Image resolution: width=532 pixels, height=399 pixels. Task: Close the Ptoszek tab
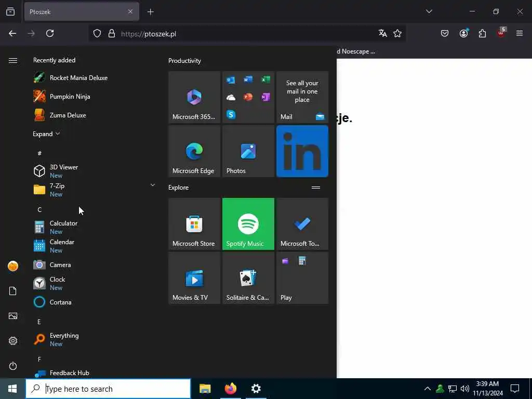[130, 11]
